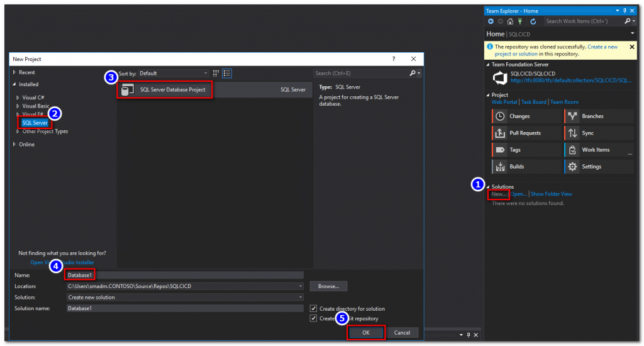
Task: Click Show Folder View link
Action: pyautogui.click(x=551, y=194)
